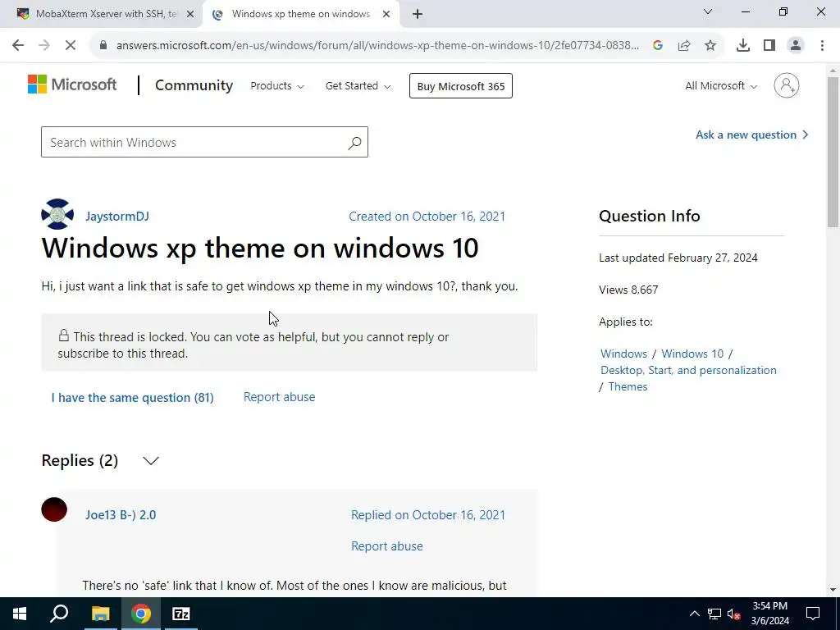Open the Windows 10 category link
840x630 pixels.
click(x=692, y=354)
